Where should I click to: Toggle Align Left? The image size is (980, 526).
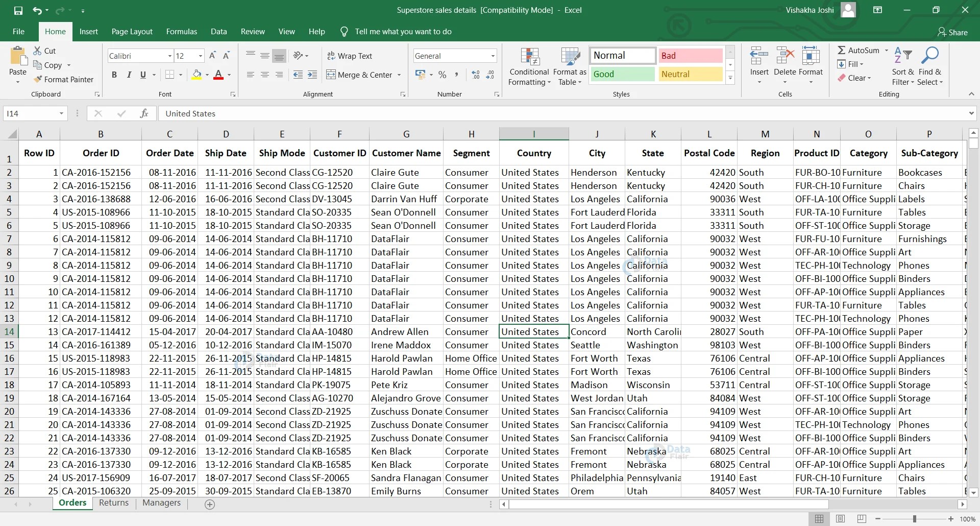(x=250, y=75)
